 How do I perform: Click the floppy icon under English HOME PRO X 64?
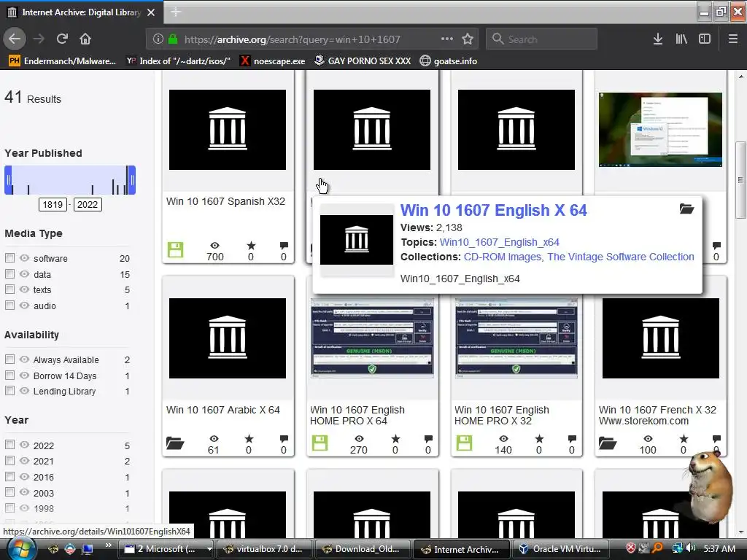[x=320, y=443]
